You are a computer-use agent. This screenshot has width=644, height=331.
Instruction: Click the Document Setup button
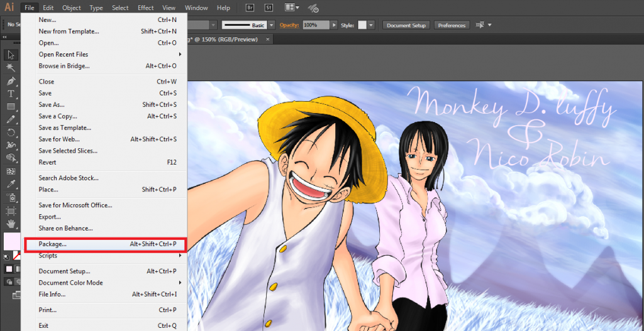tap(406, 25)
